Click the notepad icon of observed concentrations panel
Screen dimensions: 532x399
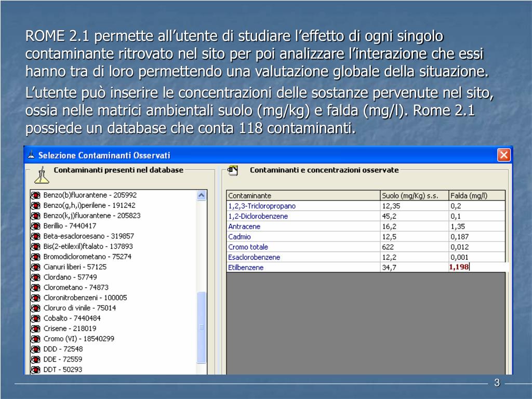click(232, 170)
